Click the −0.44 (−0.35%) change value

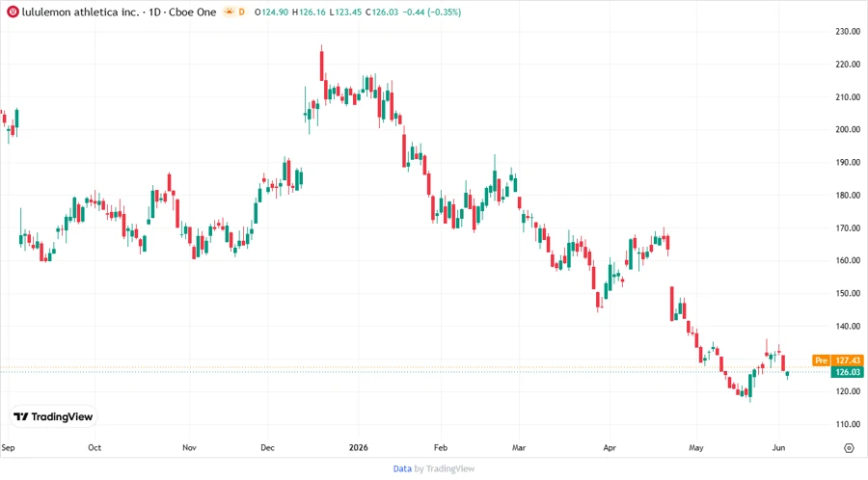coord(432,12)
